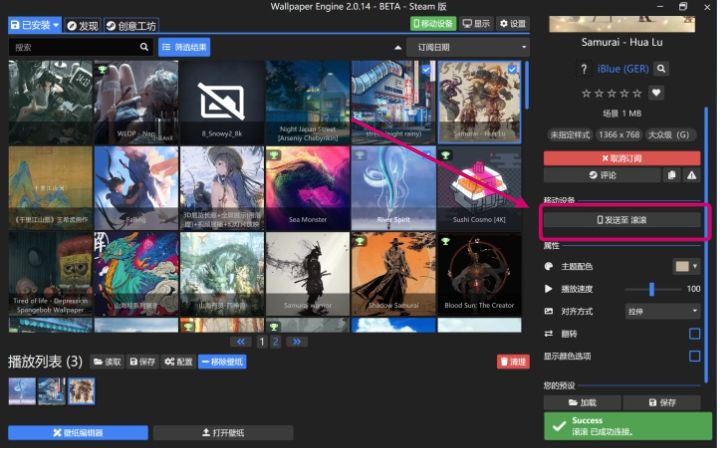This screenshot has width=720, height=450.
Task: Go to the first page of wallpapers
Action: tap(241, 342)
